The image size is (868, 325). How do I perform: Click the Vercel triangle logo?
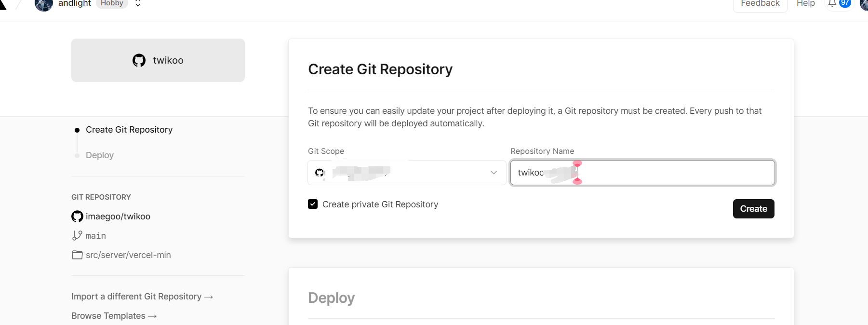tap(2, 4)
